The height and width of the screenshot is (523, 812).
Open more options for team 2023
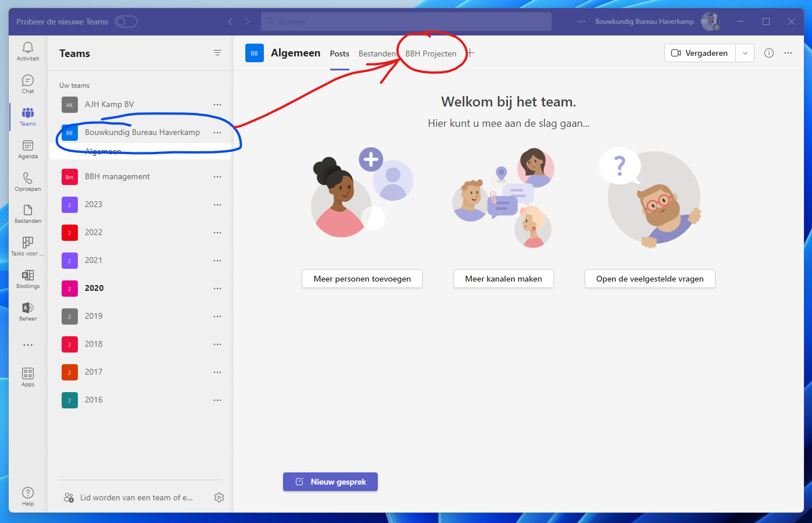click(x=217, y=205)
